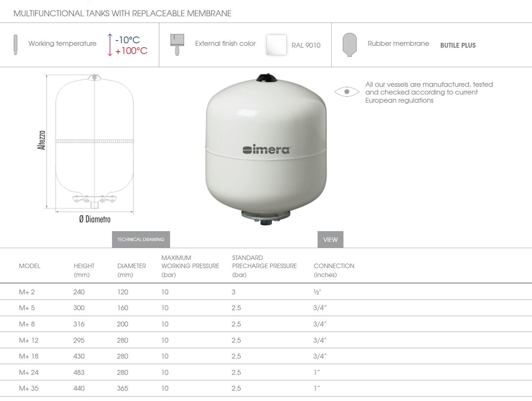Click the CONNECTION column header
The width and height of the screenshot is (532, 401).
334,266
